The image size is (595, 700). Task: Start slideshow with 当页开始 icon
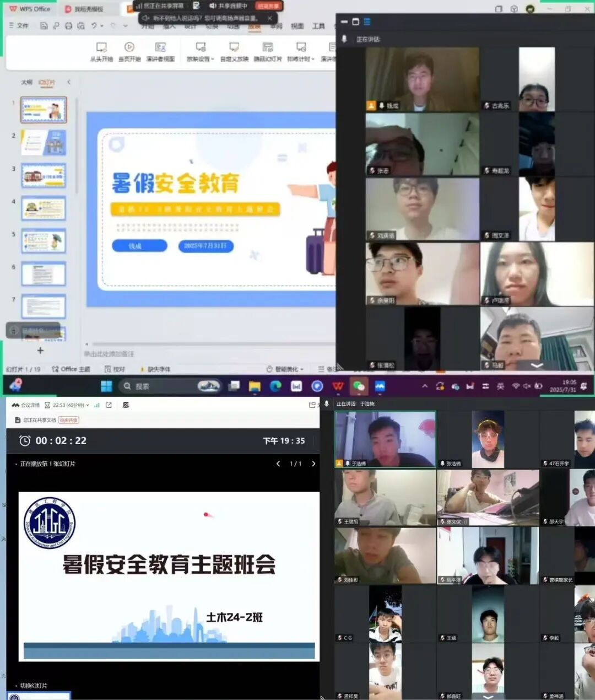[129, 48]
